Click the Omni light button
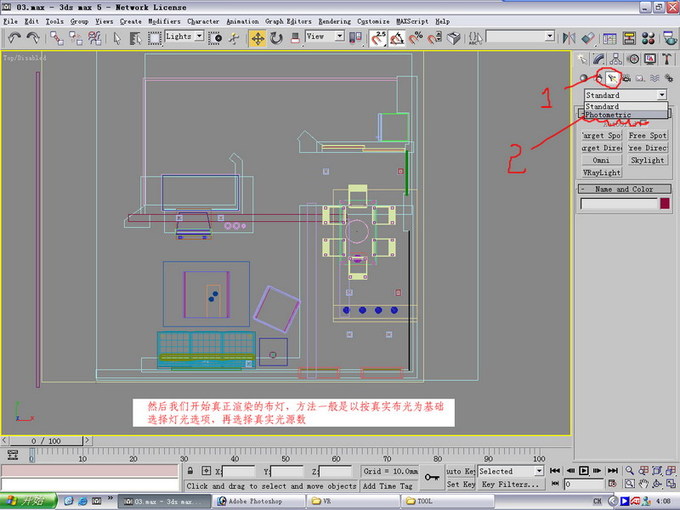 [602, 160]
